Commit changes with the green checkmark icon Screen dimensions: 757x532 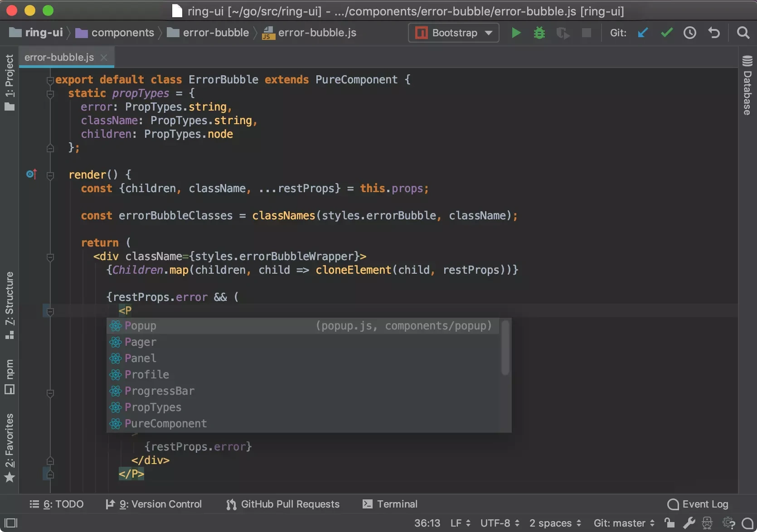coord(666,33)
